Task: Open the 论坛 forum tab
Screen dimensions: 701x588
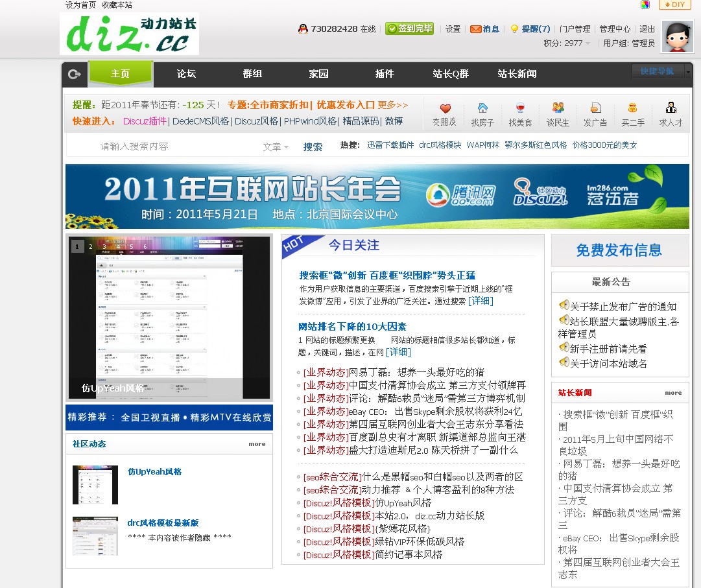Action: click(x=186, y=74)
